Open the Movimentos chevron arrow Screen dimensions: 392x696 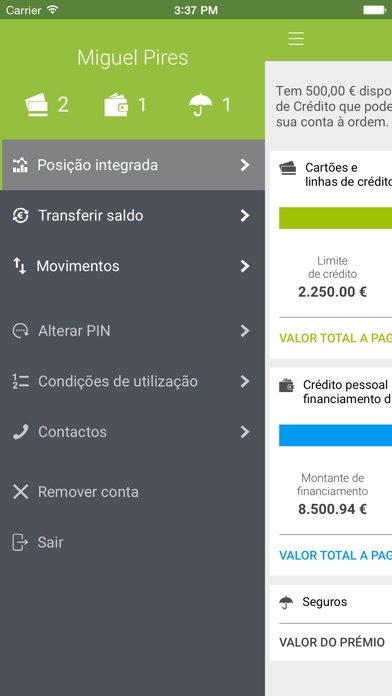click(245, 266)
